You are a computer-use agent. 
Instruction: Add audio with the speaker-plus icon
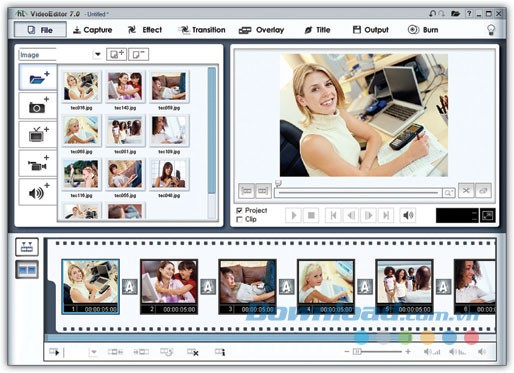pos(38,192)
